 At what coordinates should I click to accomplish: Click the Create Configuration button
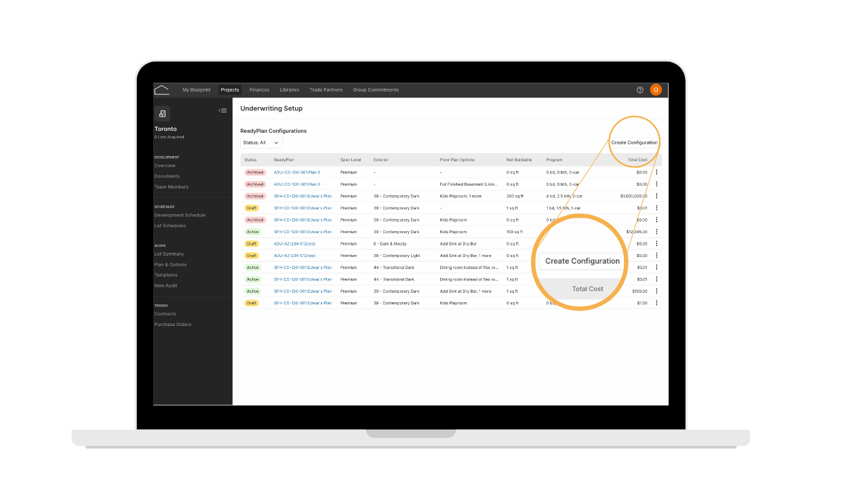tap(634, 142)
